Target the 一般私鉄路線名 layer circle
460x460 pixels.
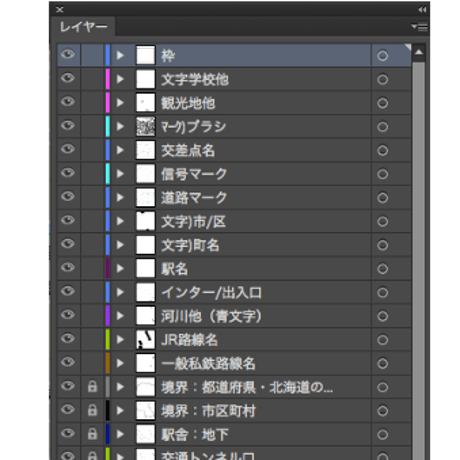pos(382,363)
